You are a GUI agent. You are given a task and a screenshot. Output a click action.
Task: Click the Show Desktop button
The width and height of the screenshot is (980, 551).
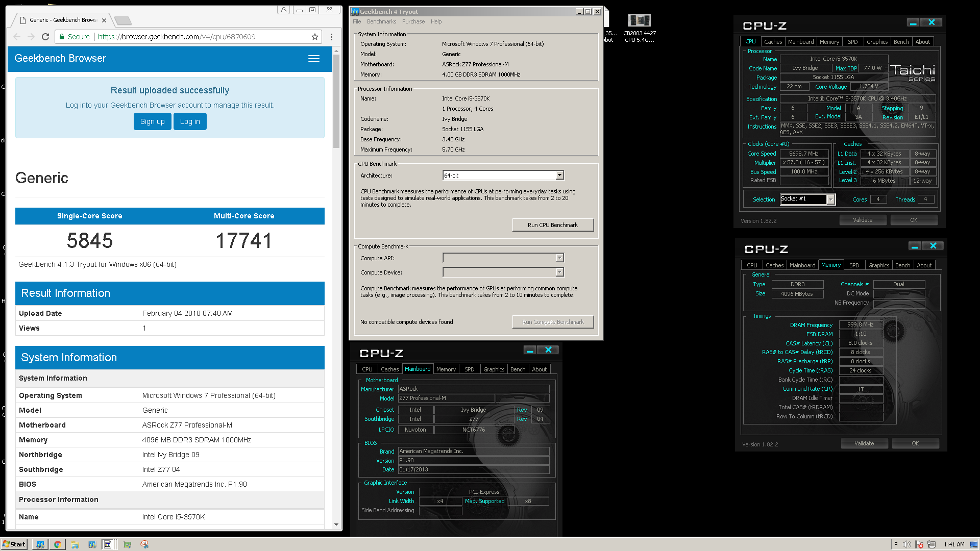(x=974, y=544)
